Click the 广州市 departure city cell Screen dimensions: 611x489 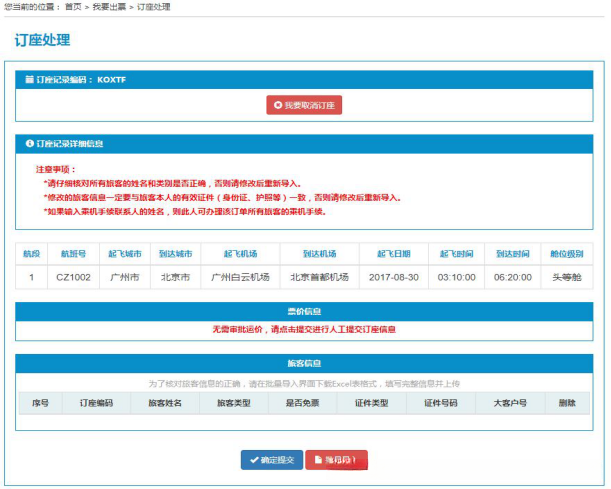click(125, 277)
